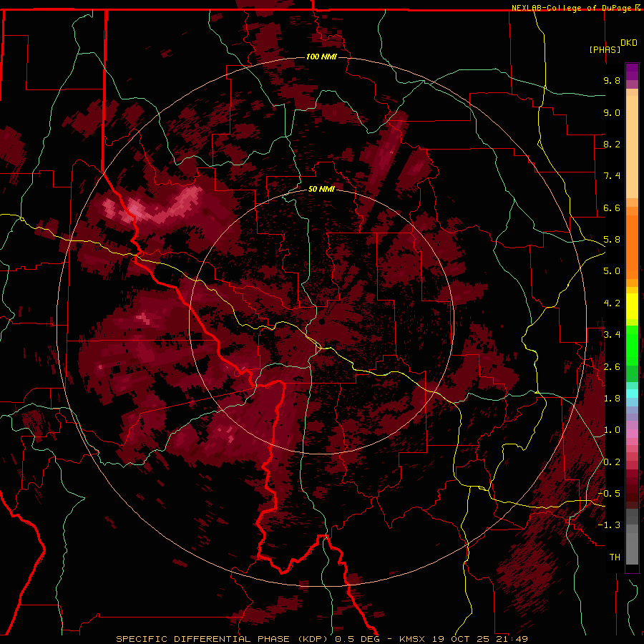Viewport: 644px width, 644px height.
Task: Click the -0.5 color scale value
Action: coord(610,494)
